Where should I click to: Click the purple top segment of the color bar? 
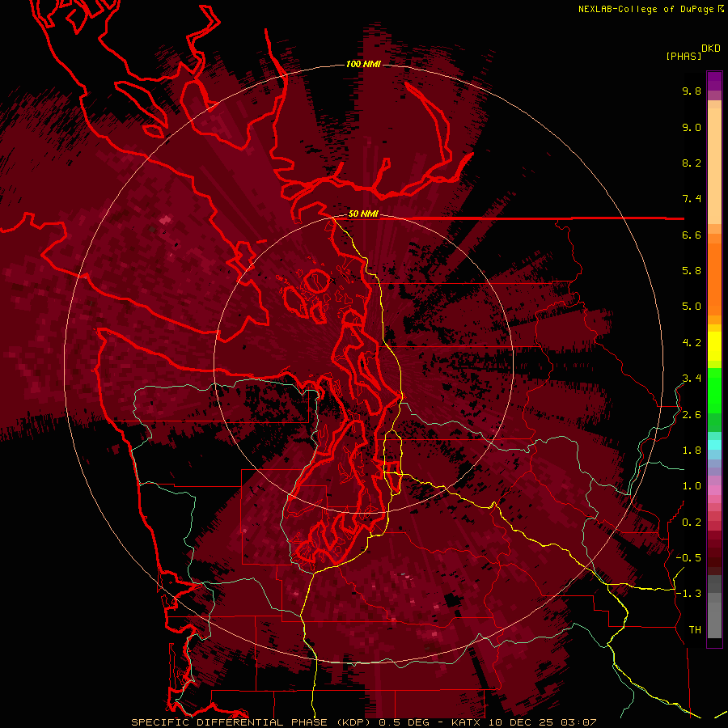(x=714, y=81)
